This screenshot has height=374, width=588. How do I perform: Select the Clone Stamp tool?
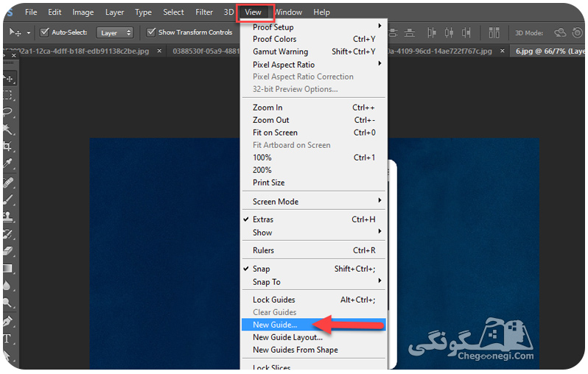click(7, 216)
